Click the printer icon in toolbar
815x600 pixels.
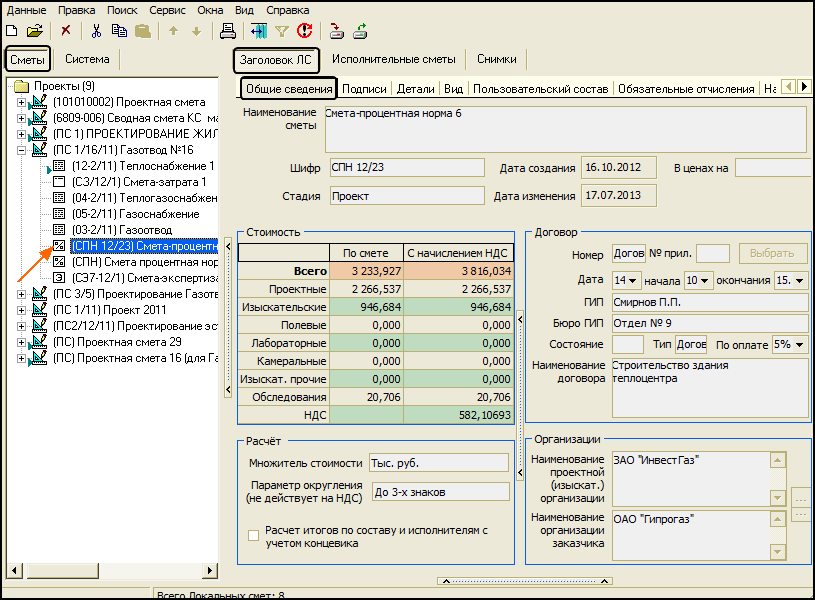coord(227,31)
